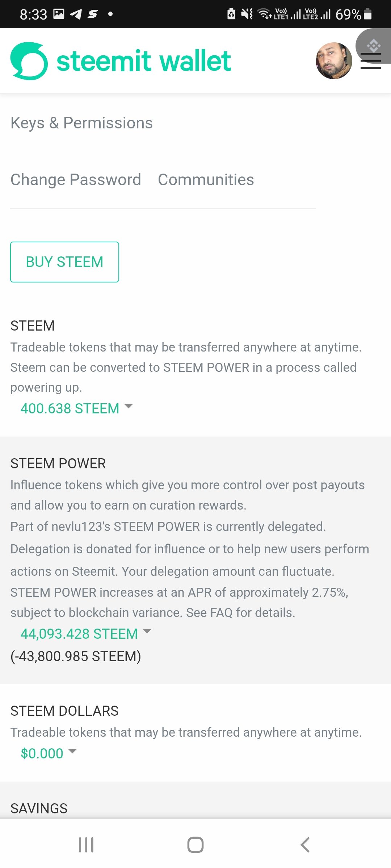Open the Change Password tab
Image resolution: width=391 pixels, height=868 pixels.
[76, 180]
